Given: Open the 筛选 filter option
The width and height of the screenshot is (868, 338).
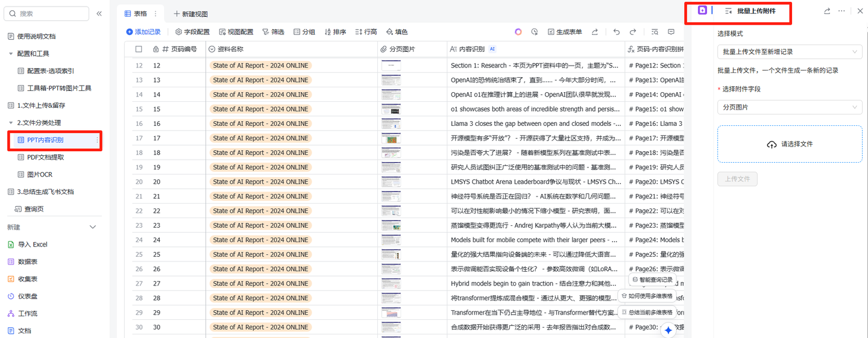Looking at the screenshot, I should click(x=273, y=32).
